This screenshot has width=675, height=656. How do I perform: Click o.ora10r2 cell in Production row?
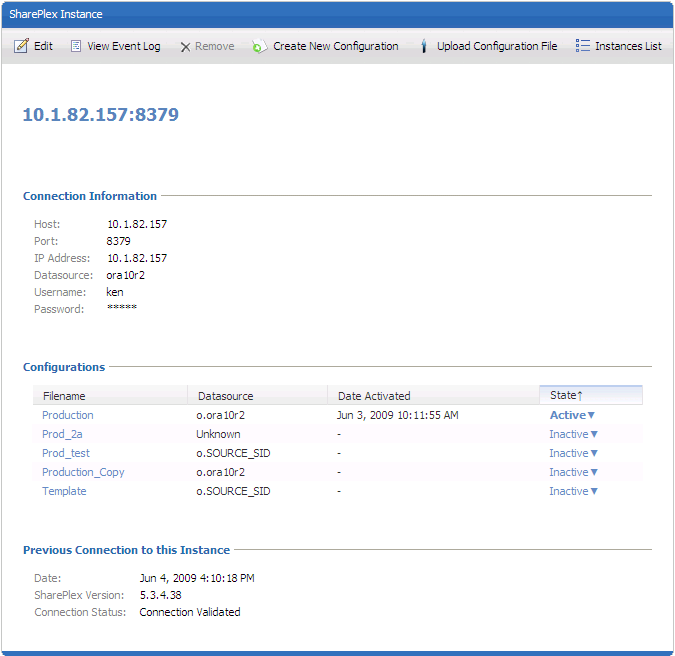(x=220, y=415)
